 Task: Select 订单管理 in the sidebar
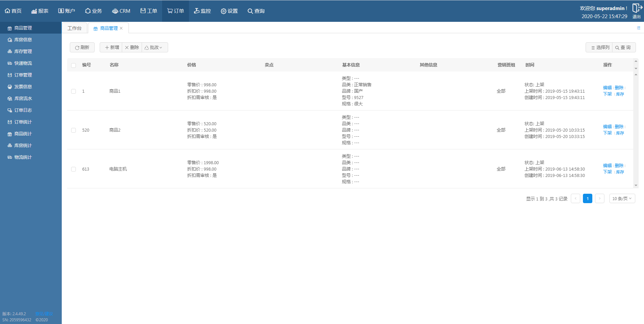(x=31, y=75)
